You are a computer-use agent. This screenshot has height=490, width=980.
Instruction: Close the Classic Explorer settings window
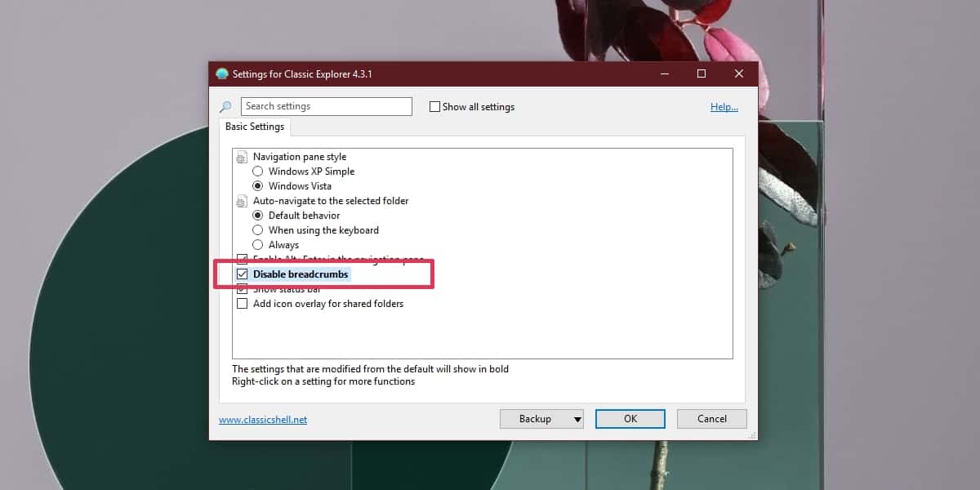(738, 73)
